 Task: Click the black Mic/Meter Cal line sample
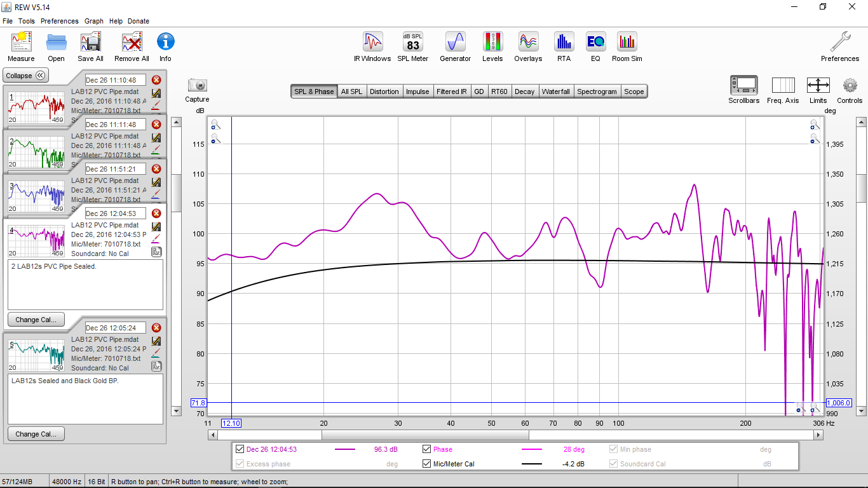tap(532, 464)
